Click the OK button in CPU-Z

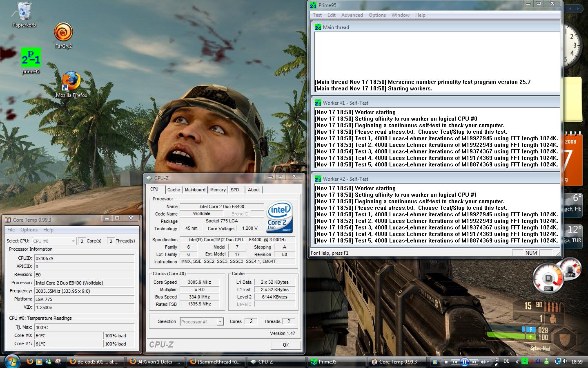pyautogui.click(x=286, y=345)
